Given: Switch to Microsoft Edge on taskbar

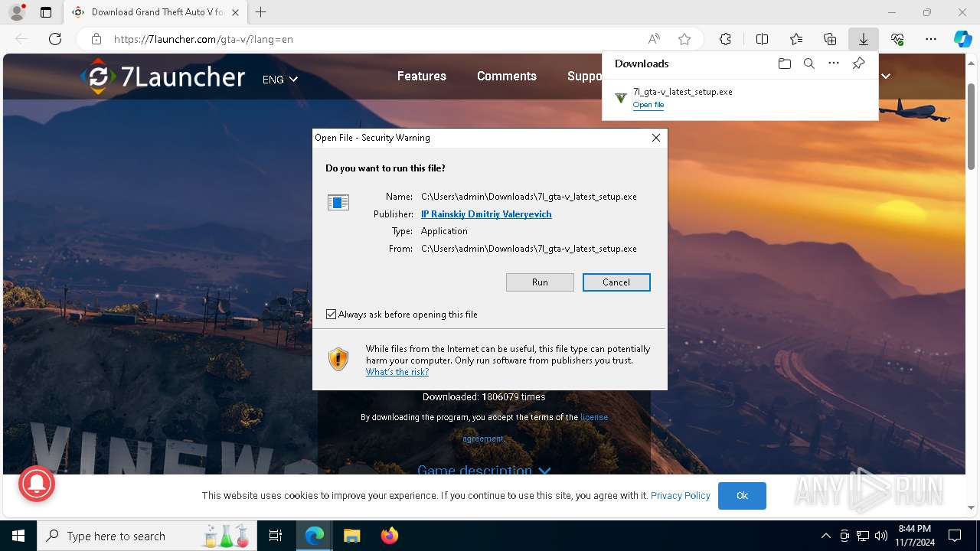Looking at the screenshot, I should click(315, 536).
